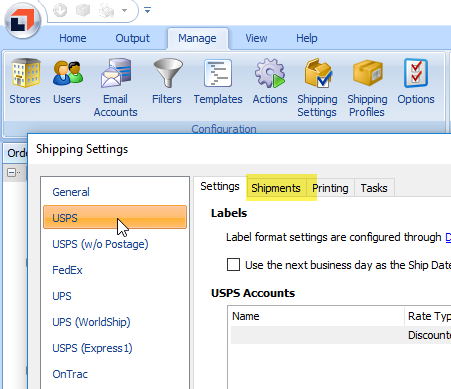Screen dimensions: 451x389
Task: Select the highlighted USPS carrier entry
Action: [115, 217]
